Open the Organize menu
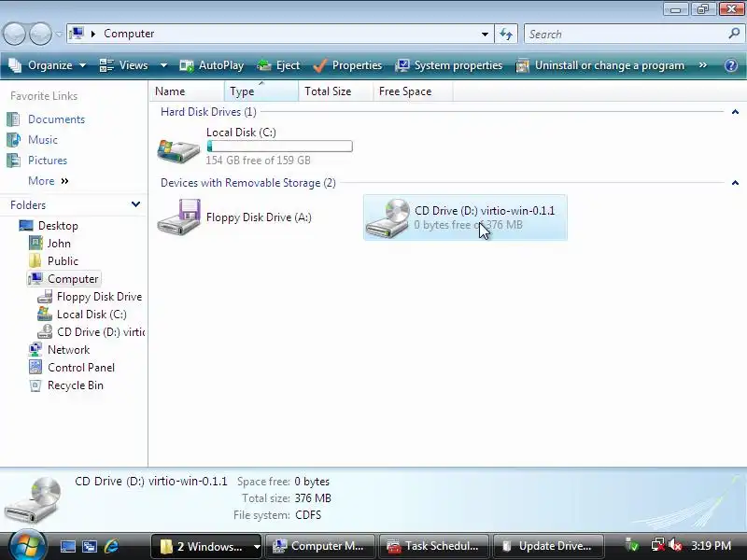Screen dimensions: 747x560 48,65
